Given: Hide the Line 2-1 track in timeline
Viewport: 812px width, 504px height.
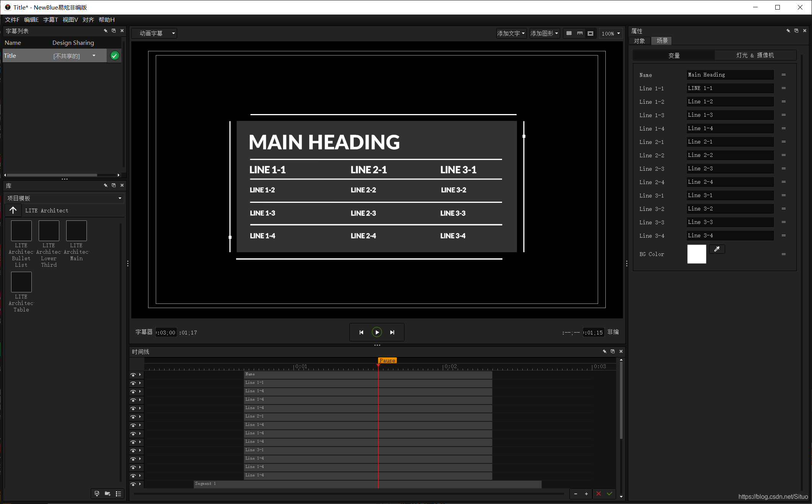Looking at the screenshot, I should (x=133, y=417).
